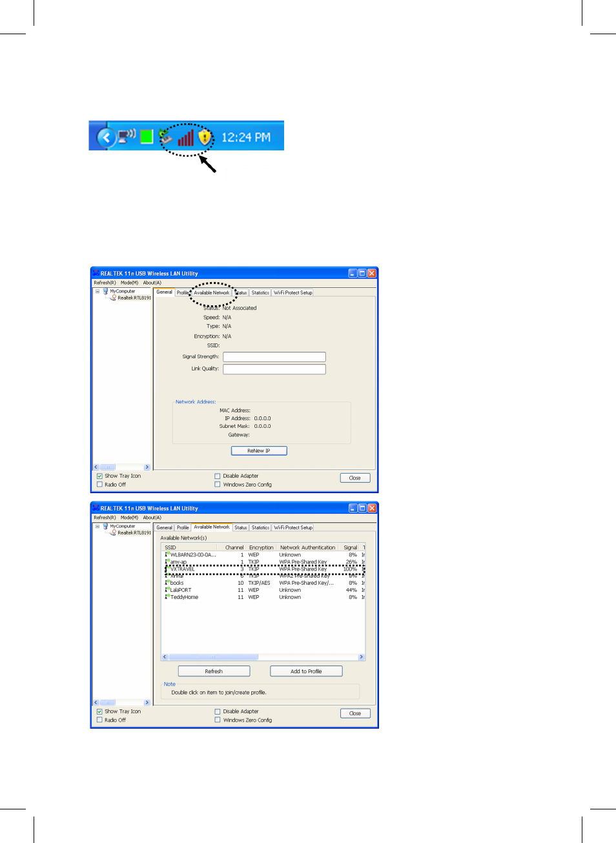Collapse MyComputer tree node in General tab window

(x=98, y=291)
